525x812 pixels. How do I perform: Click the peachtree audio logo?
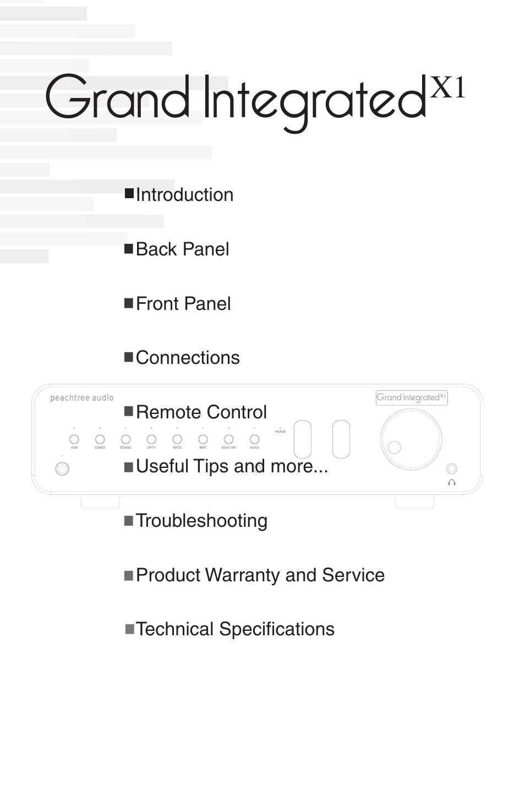pos(82,398)
